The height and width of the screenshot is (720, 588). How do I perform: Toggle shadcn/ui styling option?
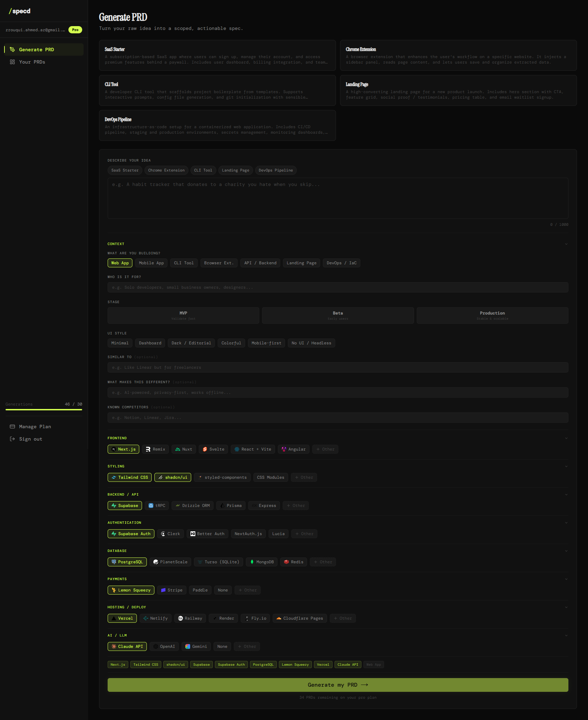coord(173,477)
